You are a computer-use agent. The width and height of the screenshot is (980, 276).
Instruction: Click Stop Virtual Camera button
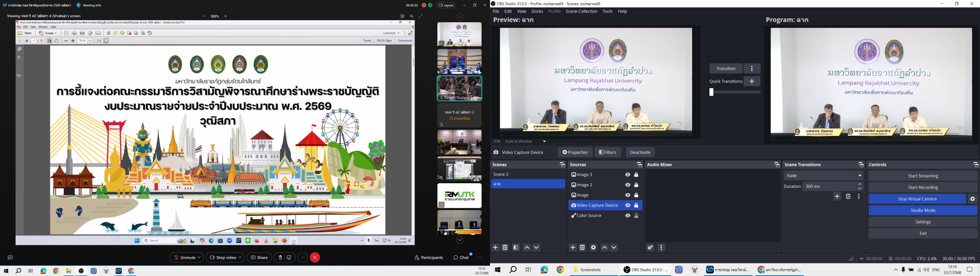917,199
